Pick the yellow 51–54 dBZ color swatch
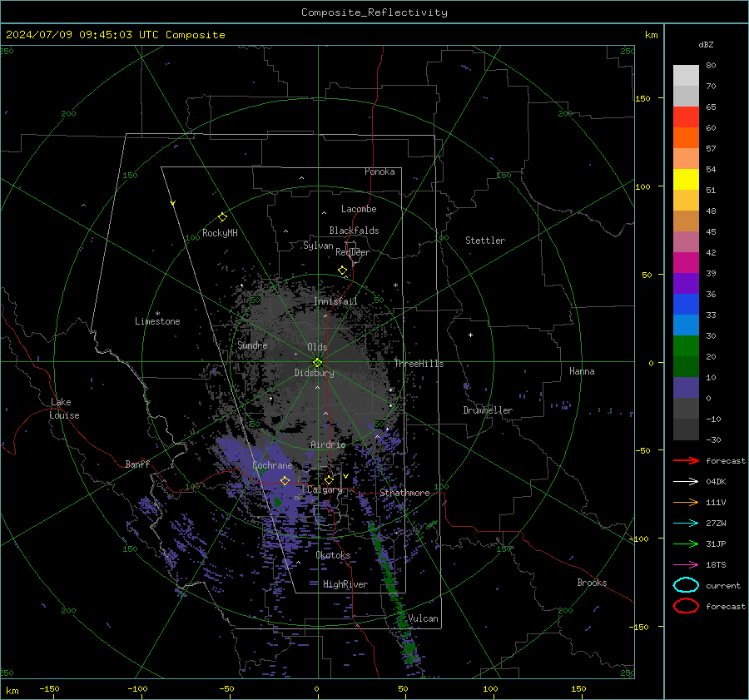Image resolution: width=749 pixels, height=700 pixels. coord(686,179)
